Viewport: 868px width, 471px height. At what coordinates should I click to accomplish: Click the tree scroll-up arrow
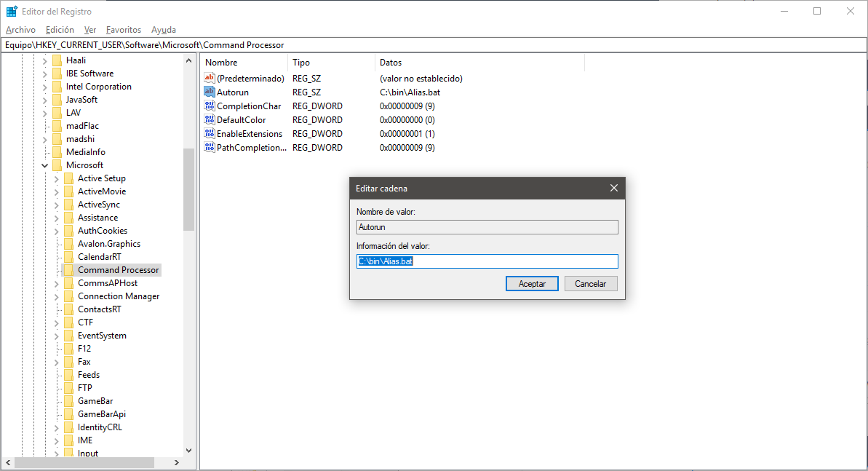[x=188, y=60]
